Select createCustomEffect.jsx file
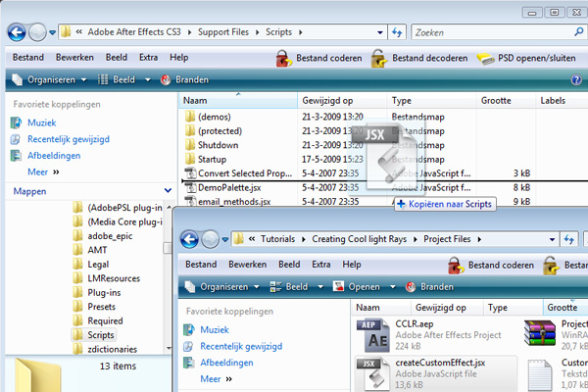 (x=436, y=373)
